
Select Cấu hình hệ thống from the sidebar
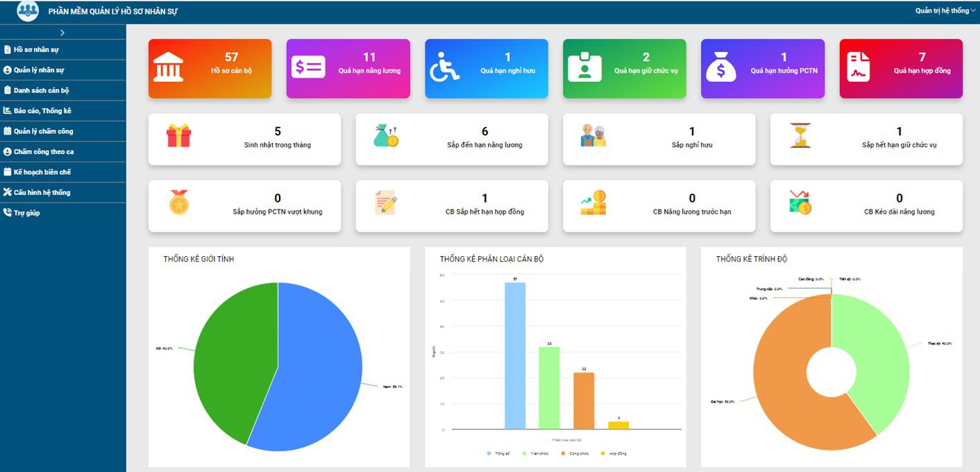tap(42, 192)
